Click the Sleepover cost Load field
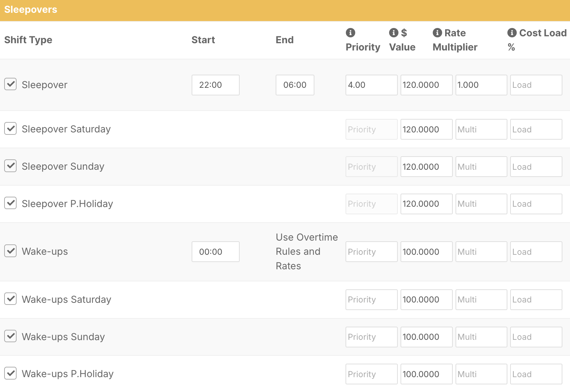The image size is (570, 392). click(536, 85)
